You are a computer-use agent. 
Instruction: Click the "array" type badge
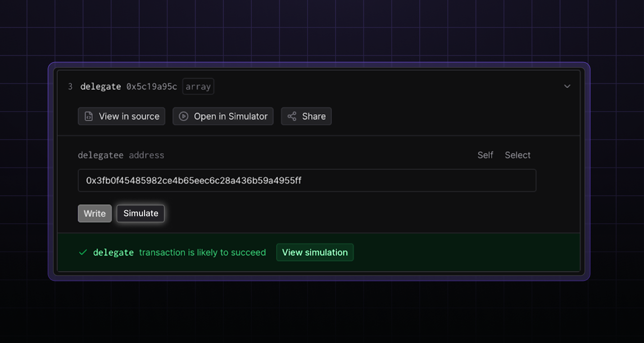[198, 86]
